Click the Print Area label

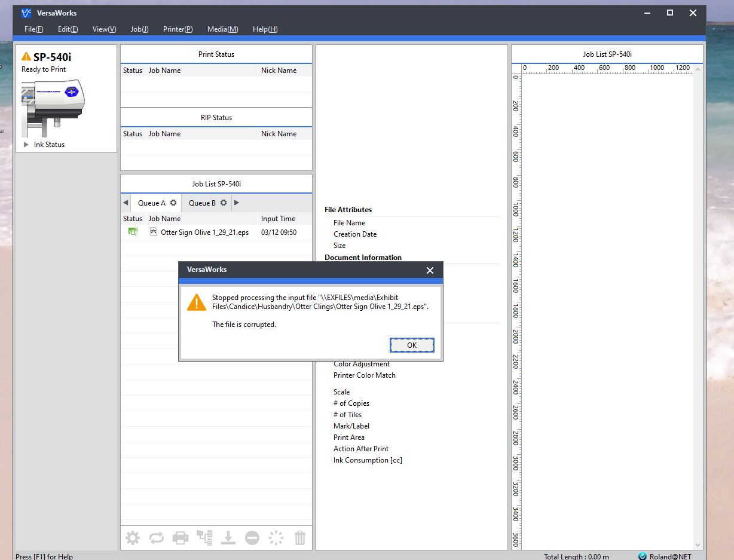tap(349, 437)
